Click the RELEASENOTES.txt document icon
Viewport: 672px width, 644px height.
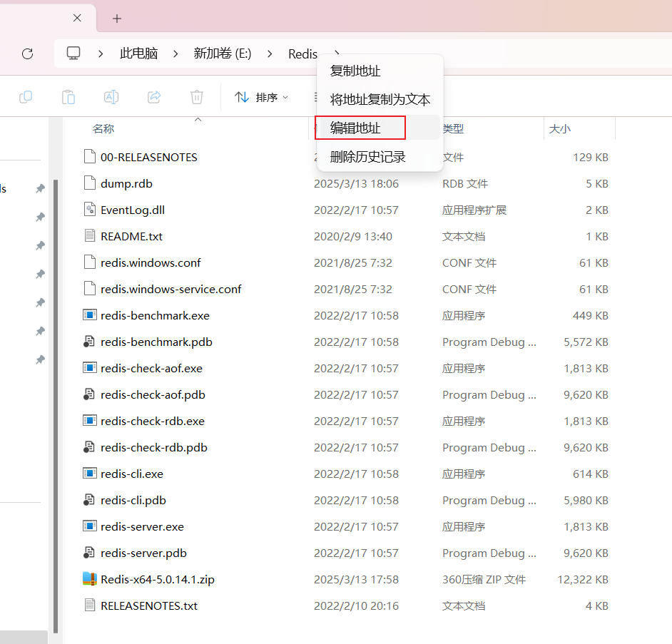90,605
